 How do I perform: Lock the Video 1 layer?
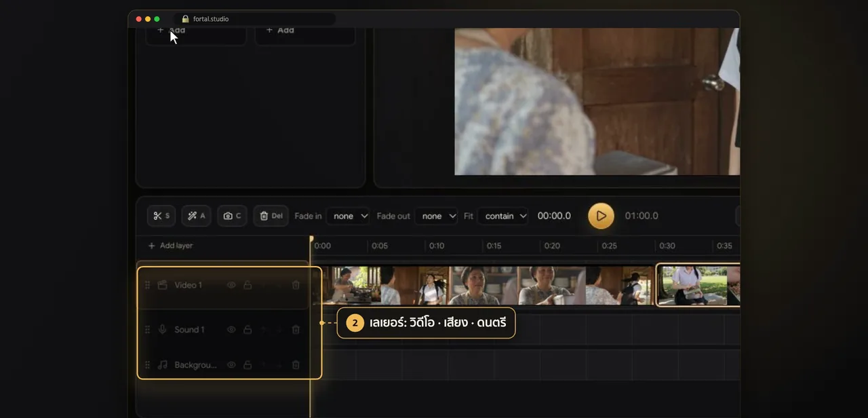pyautogui.click(x=248, y=285)
